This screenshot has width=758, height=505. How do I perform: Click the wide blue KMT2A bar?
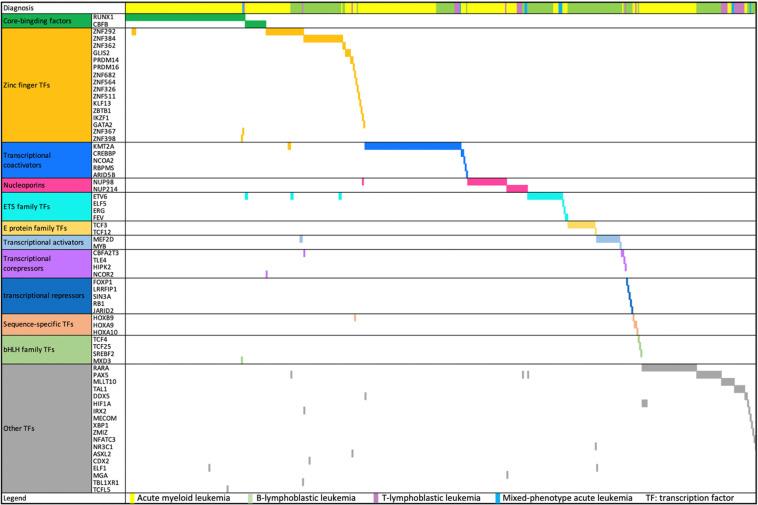412,146
